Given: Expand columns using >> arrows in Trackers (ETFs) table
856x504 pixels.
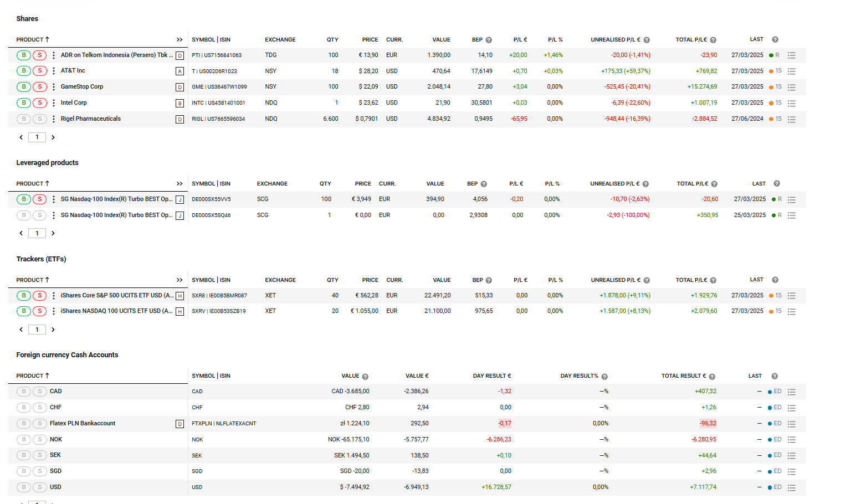Looking at the screenshot, I should (180, 280).
